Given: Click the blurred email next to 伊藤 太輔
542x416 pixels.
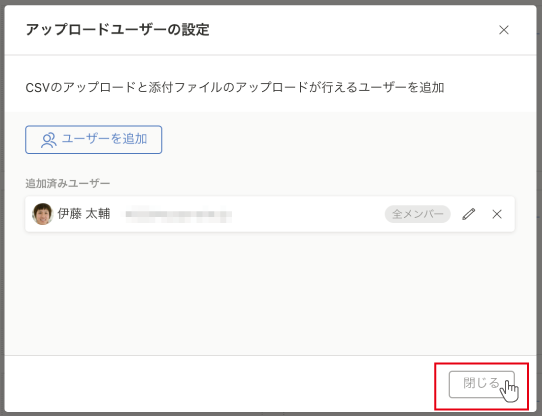Looking at the screenshot, I should [178, 214].
